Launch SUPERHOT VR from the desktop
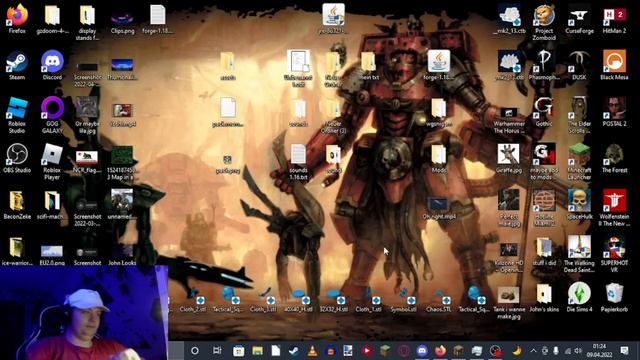The height and width of the screenshot is (360, 640). click(614, 254)
